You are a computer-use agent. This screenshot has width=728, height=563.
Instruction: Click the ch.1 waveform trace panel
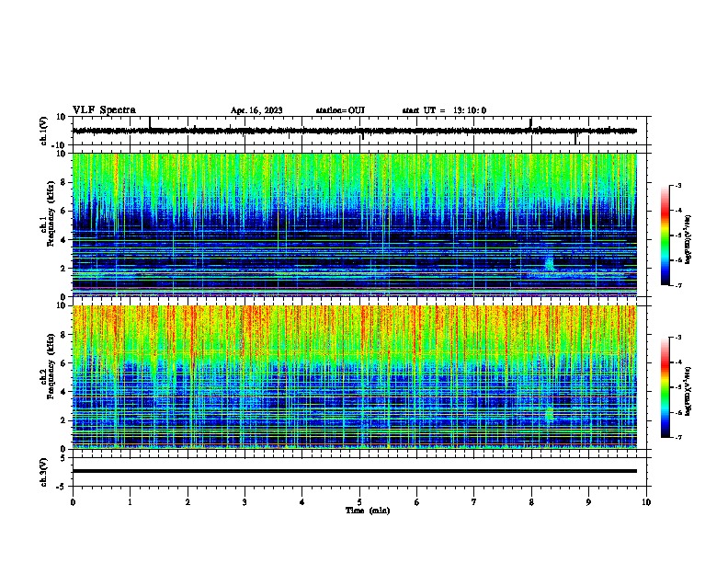pyautogui.click(x=361, y=131)
